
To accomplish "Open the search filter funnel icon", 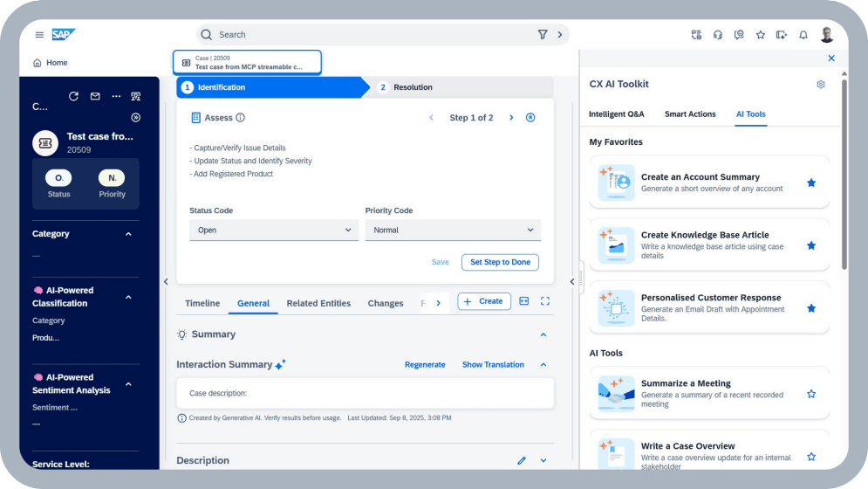I will point(543,34).
